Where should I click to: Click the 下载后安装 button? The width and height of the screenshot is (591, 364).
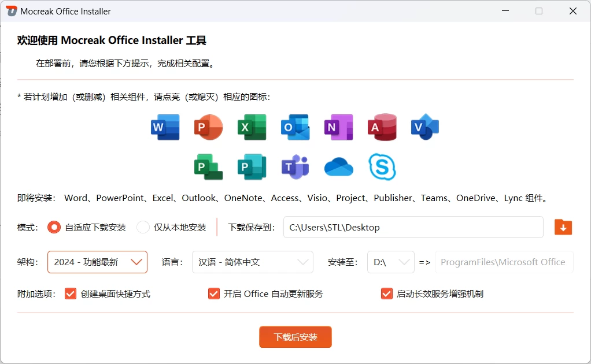coord(295,337)
